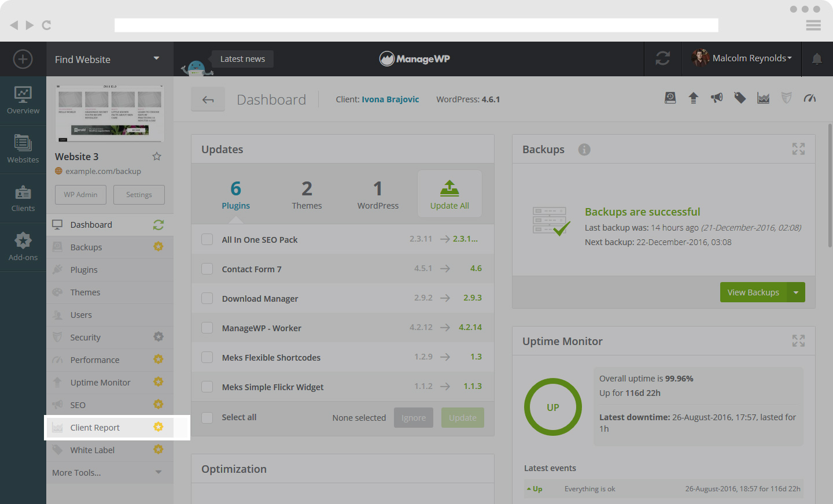Click the Backups info icon
This screenshot has width=833, height=504.
[x=584, y=149]
